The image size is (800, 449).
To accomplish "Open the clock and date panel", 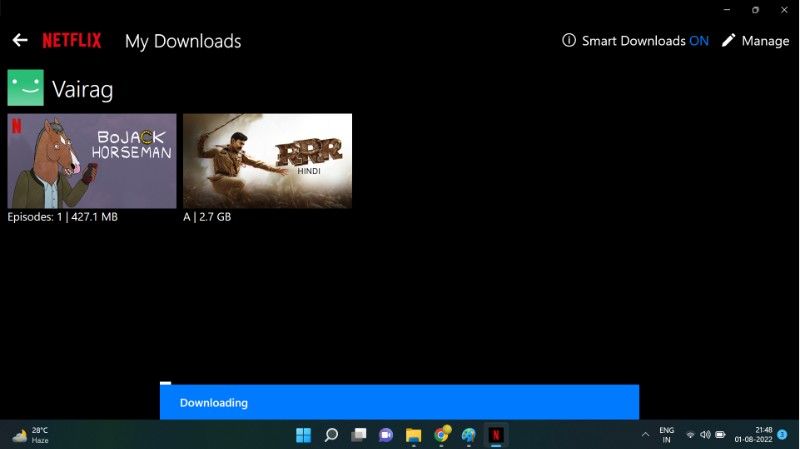I will [x=752, y=435].
